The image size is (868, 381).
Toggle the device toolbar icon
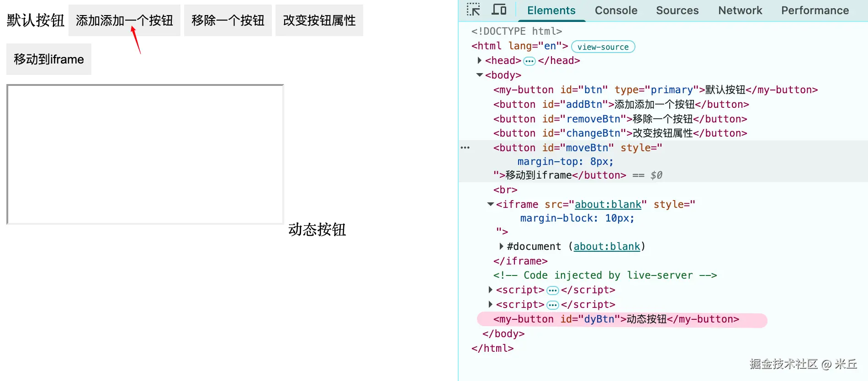(x=499, y=10)
